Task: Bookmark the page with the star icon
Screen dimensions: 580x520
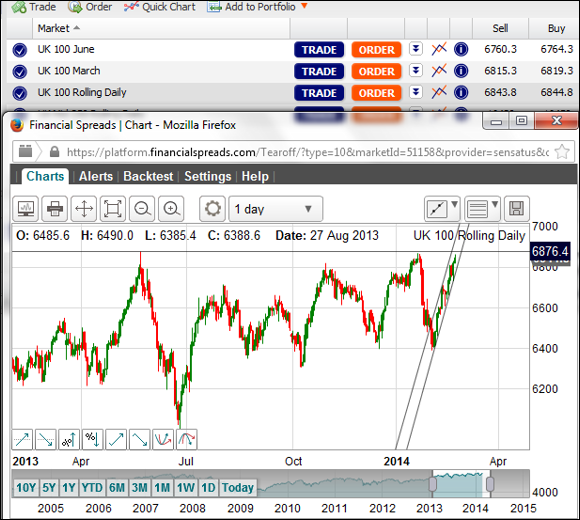Action: pyautogui.click(x=562, y=152)
